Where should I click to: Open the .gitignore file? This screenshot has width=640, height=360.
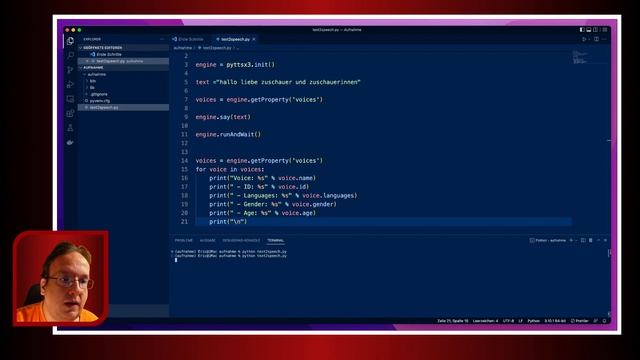124,94
